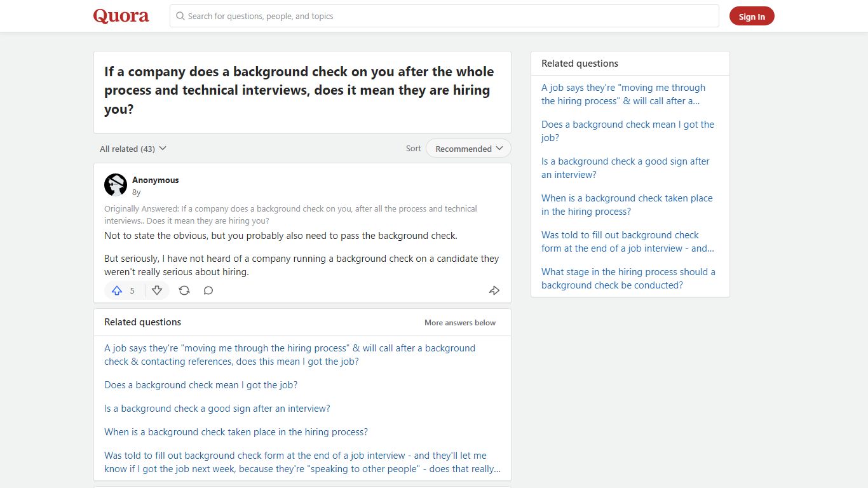The width and height of the screenshot is (868, 488).
Task: Focus the Quora search field
Action: coord(444,16)
